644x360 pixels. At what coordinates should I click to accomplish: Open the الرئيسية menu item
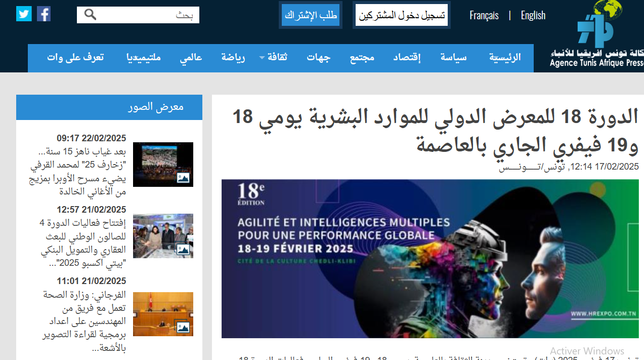[x=504, y=57]
